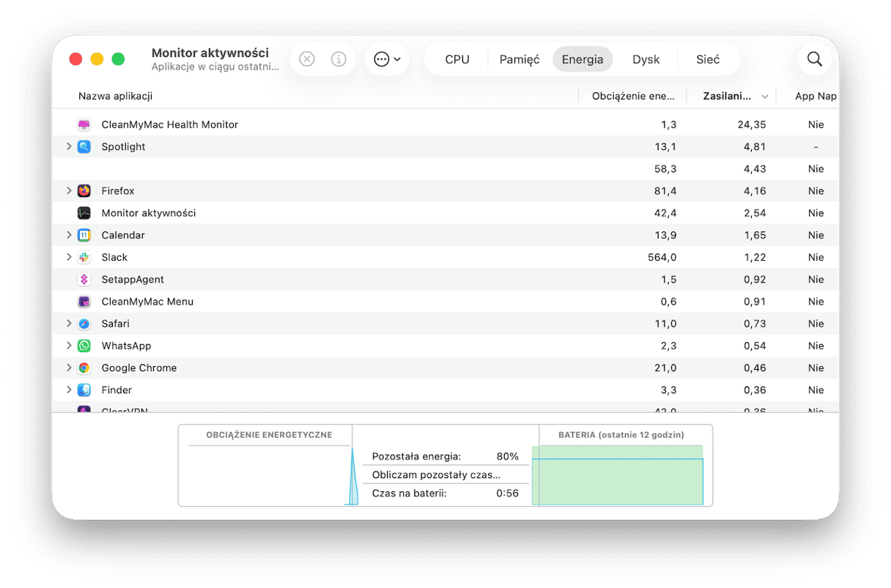Image resolution: width=891 pixels, height=588 pixels.
Task: Expand the Finder disclosure triangle
Action: pyautogui.click(x=69, y=390)
